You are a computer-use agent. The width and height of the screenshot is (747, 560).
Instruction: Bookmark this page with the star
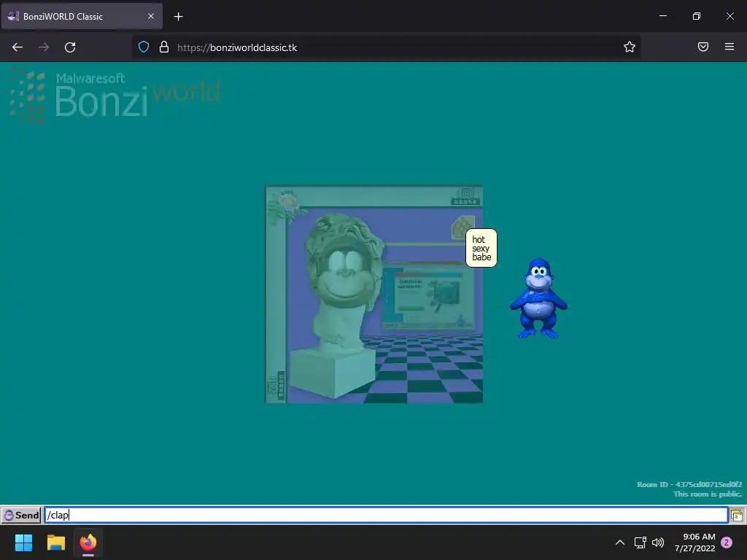(x=630, y=47)
